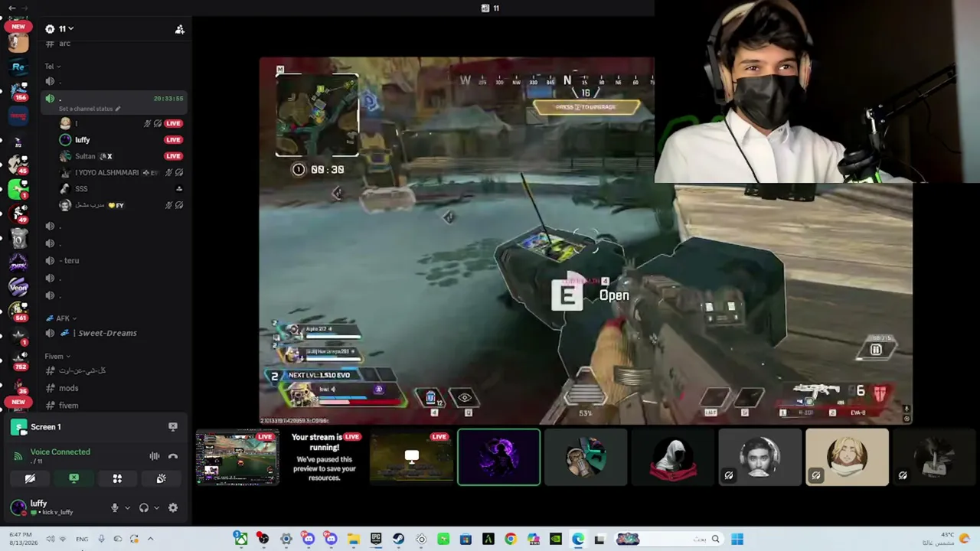Mute the Discord microphone
980x551 pixels.
click(115, 507)
